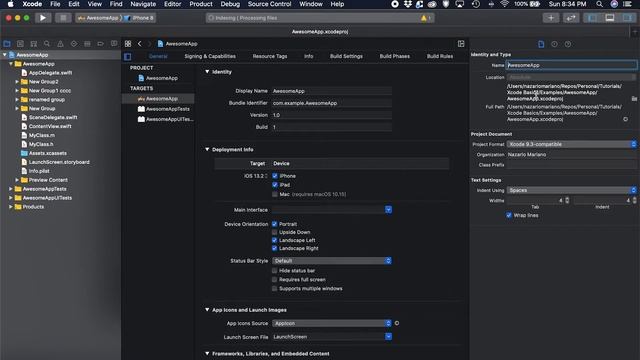The width and height of the screenshot is (640, 360).
Task: Show the Quick Help inspector
Action: 568,44
